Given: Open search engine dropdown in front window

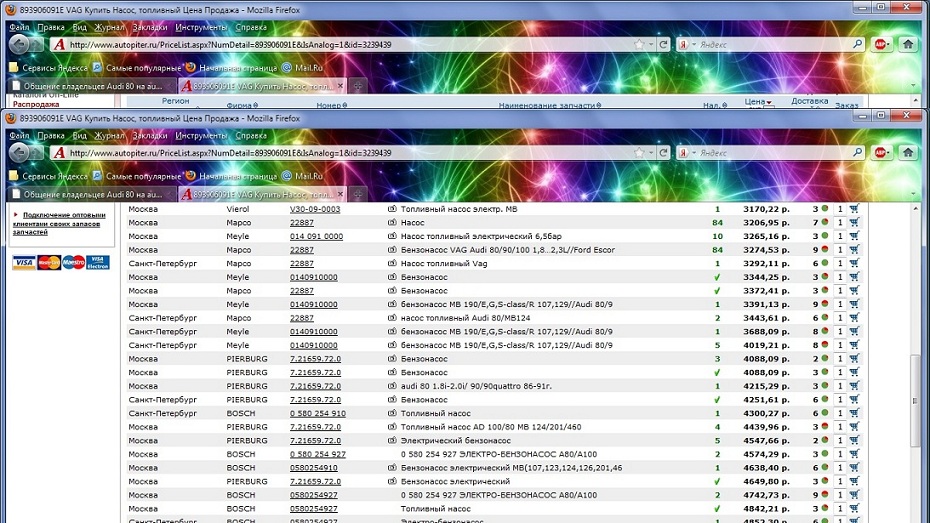Looking at the screenshot, I should 694,153.
